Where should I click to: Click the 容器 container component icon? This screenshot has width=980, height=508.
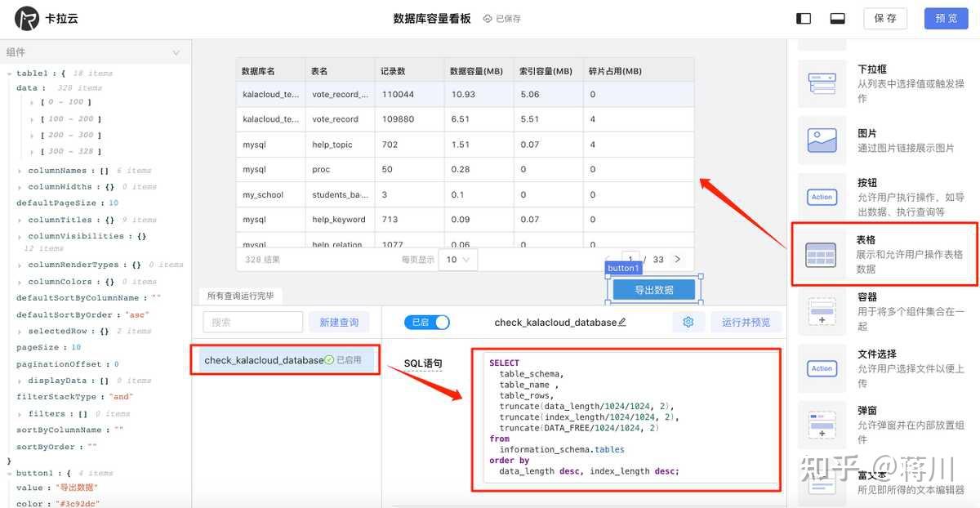[822, 311]
